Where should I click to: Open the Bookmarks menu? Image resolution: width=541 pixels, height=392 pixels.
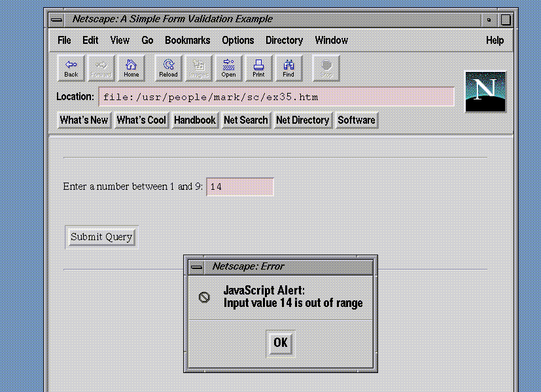tap(187, 41)
